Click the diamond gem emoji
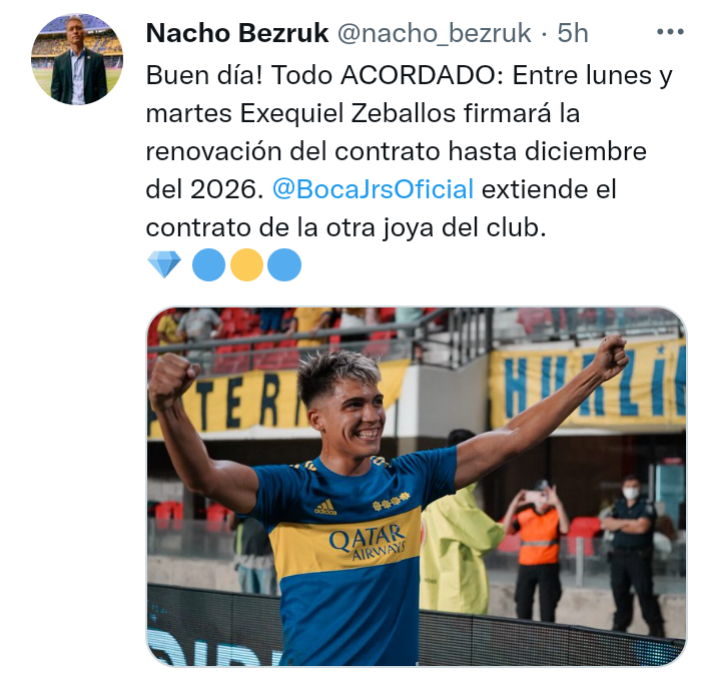Image resolution: width=719 pixels, height=675 pixels. (164, 265)
